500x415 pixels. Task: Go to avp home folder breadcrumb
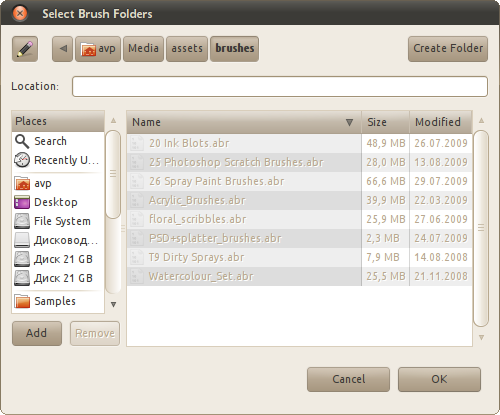pyautogui.click(x=98, y=49)
